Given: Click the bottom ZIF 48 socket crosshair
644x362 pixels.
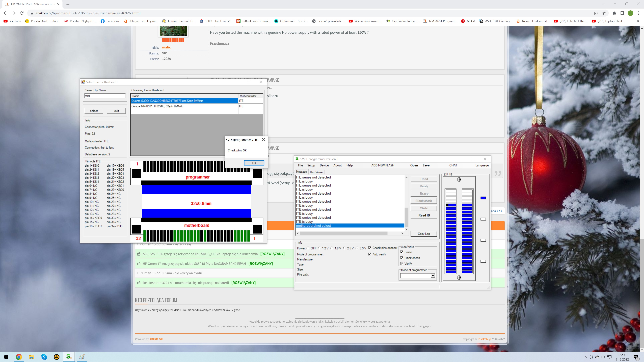Looking at the screenshot, I should coord(459,278).
